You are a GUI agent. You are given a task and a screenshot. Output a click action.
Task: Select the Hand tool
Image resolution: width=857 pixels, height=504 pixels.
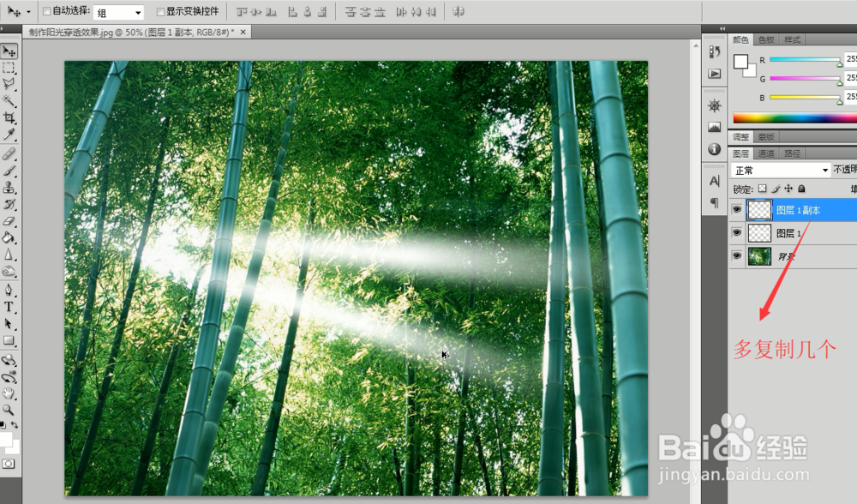[9, 393]
